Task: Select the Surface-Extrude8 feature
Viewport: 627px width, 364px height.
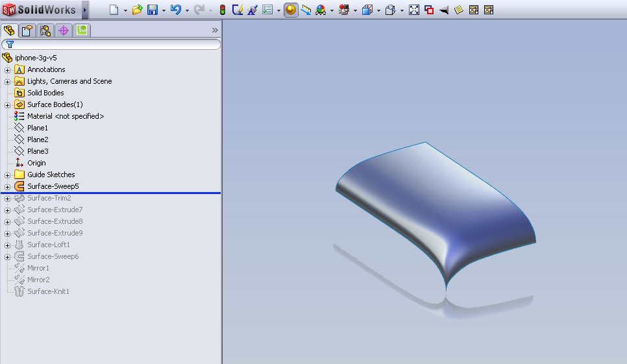Action: pos(55,221)
